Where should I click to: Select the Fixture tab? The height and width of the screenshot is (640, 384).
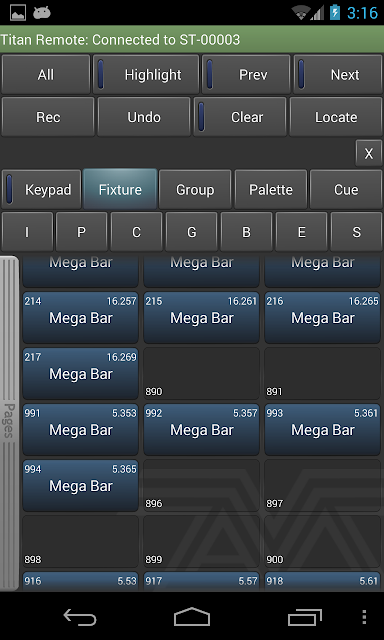(x=120, y=190)
